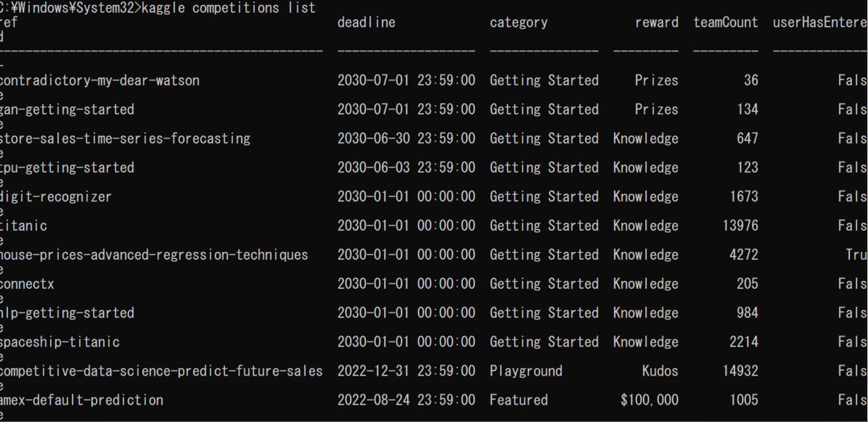Click 'competitive-data-science-predict-future-sales' text
Image resolution: width=868 pixels, height=422 pixels.
click(161, 371)
